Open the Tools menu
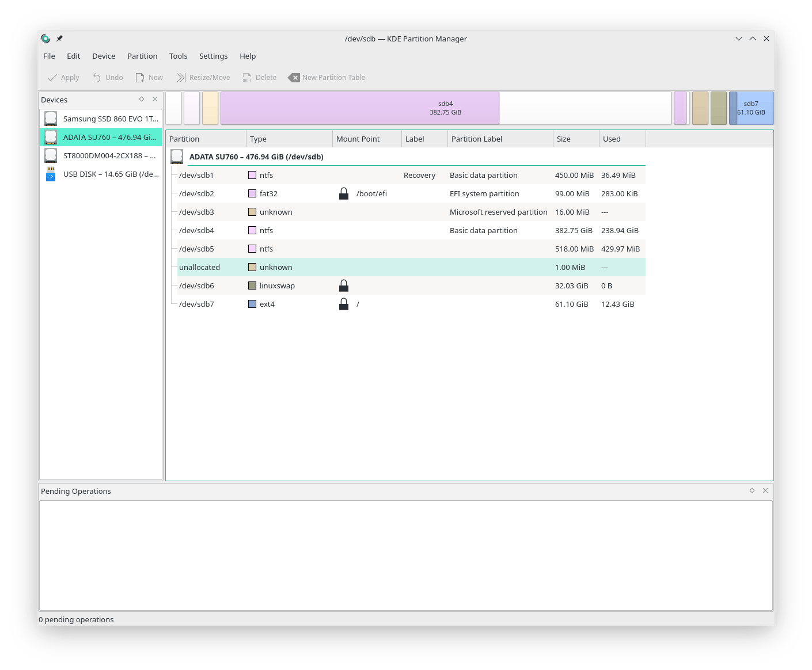 click(179, 56)
